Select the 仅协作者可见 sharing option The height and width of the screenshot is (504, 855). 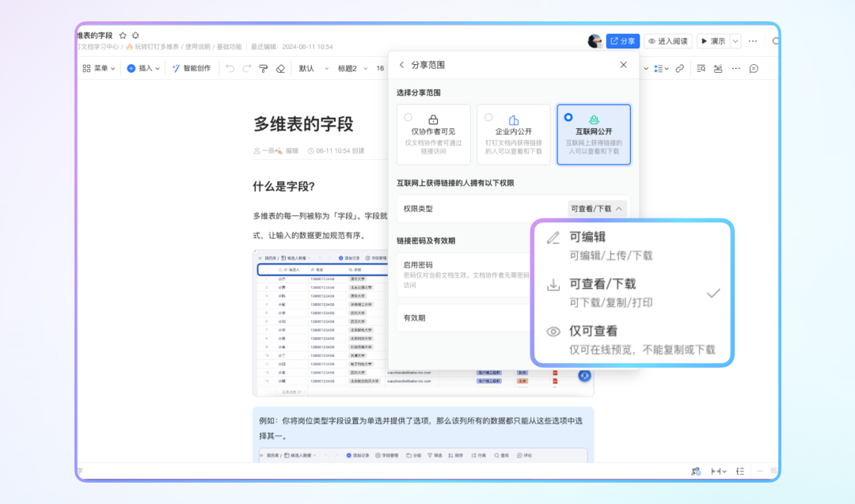click(x=433, y=135)
